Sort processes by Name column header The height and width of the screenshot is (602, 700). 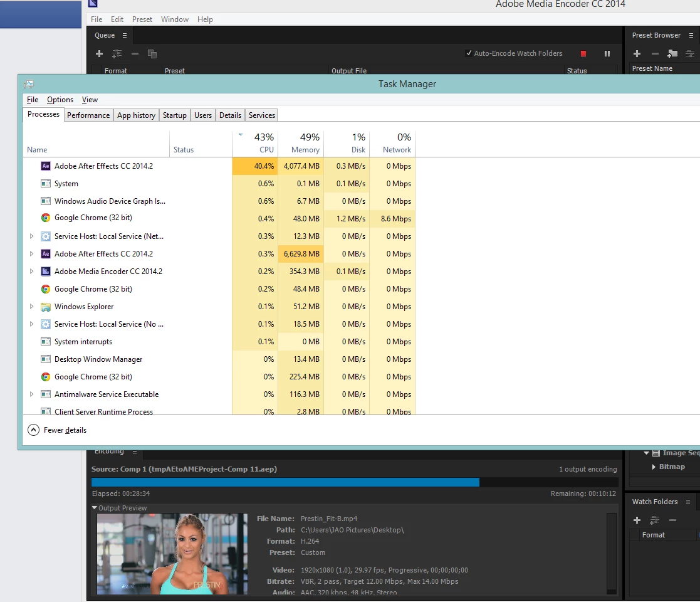pos(96,144)
